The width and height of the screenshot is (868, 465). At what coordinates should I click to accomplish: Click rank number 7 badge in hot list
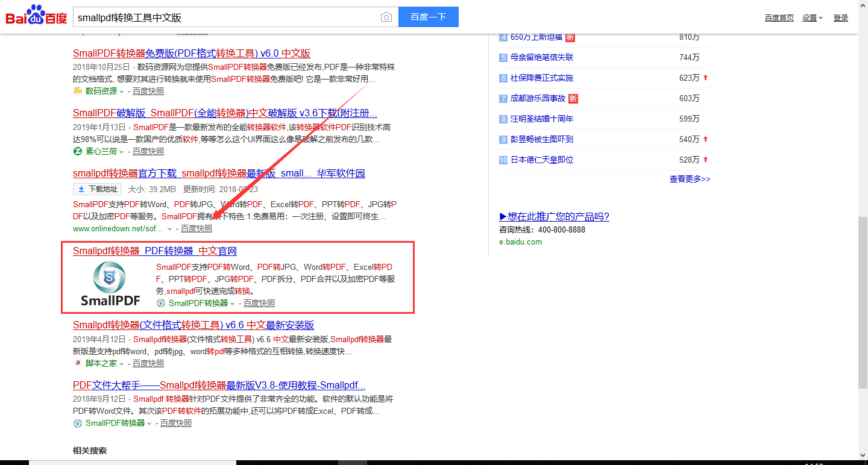(503, 99)
